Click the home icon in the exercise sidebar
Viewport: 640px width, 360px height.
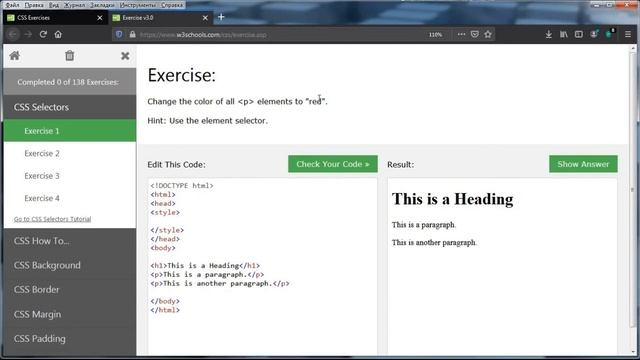click(15, 56)
